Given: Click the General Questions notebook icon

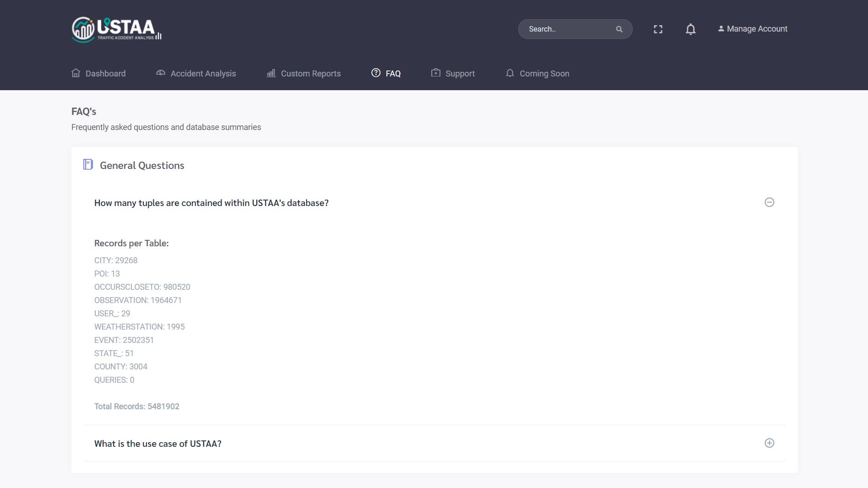Looking at the screenshot, I should 88,164.
